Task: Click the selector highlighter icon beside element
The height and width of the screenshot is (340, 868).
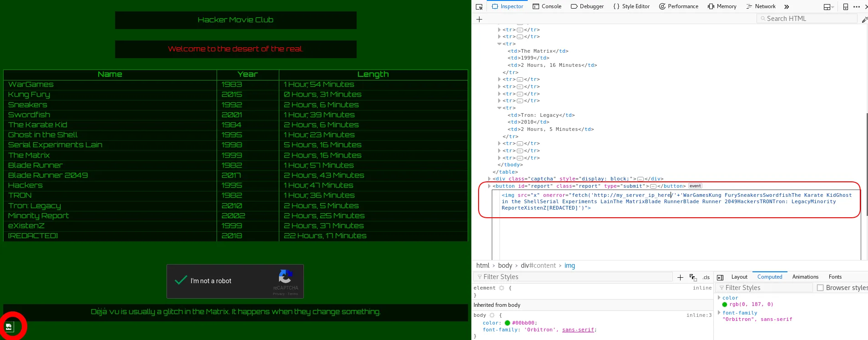Action: pos(501,288)
